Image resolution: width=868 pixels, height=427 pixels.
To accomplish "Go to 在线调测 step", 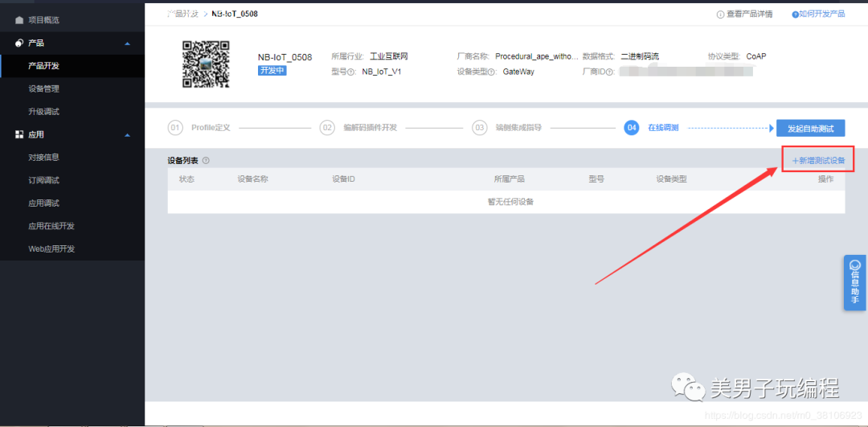I will point(663,128).
